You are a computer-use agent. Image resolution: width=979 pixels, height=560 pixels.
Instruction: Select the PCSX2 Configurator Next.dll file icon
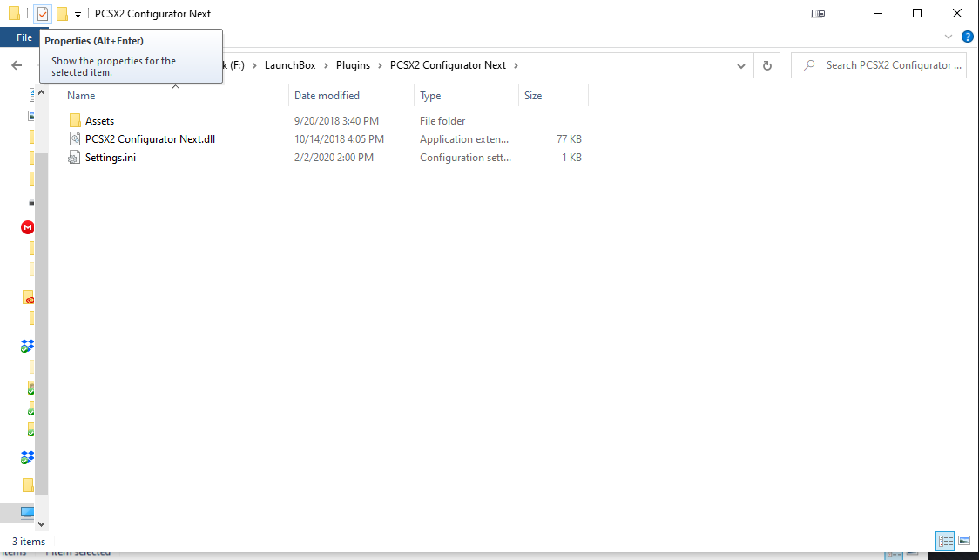[74, 138]
